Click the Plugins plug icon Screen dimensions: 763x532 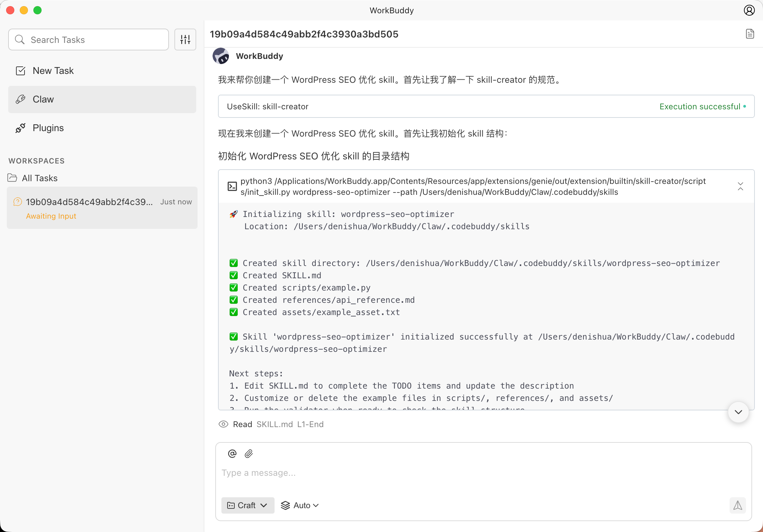(20, 128)
